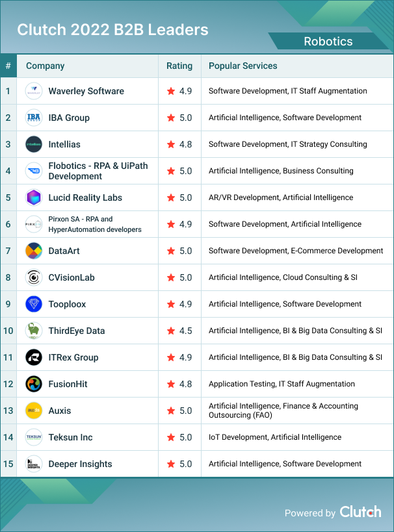Image resolution: width=394 pixels, height=532 pixels.
Task: Click AR/VR Development, Artificial Intelligence services
Action: (281, 197)
